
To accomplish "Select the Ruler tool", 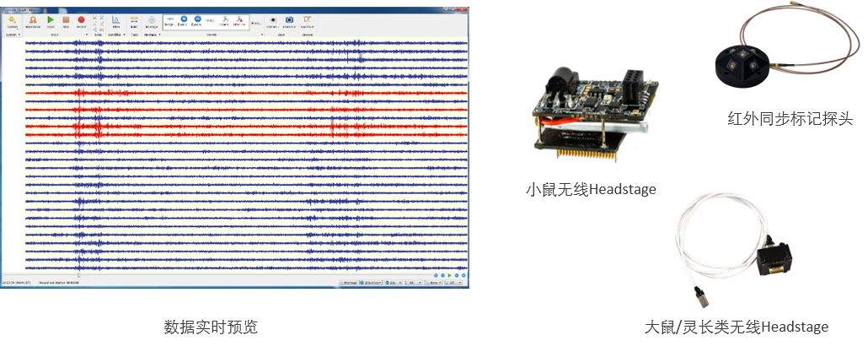I will click(133, 20).
